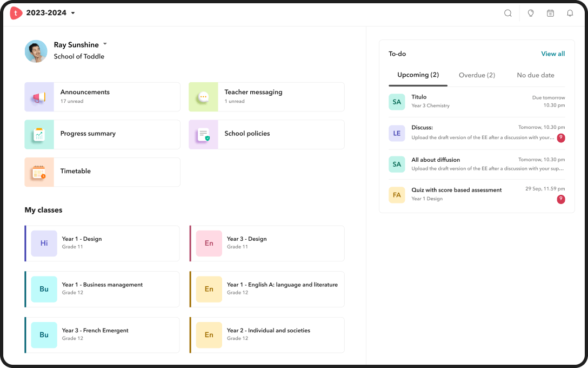Click Ray Sunshine's profile photo

coord(36,51)
